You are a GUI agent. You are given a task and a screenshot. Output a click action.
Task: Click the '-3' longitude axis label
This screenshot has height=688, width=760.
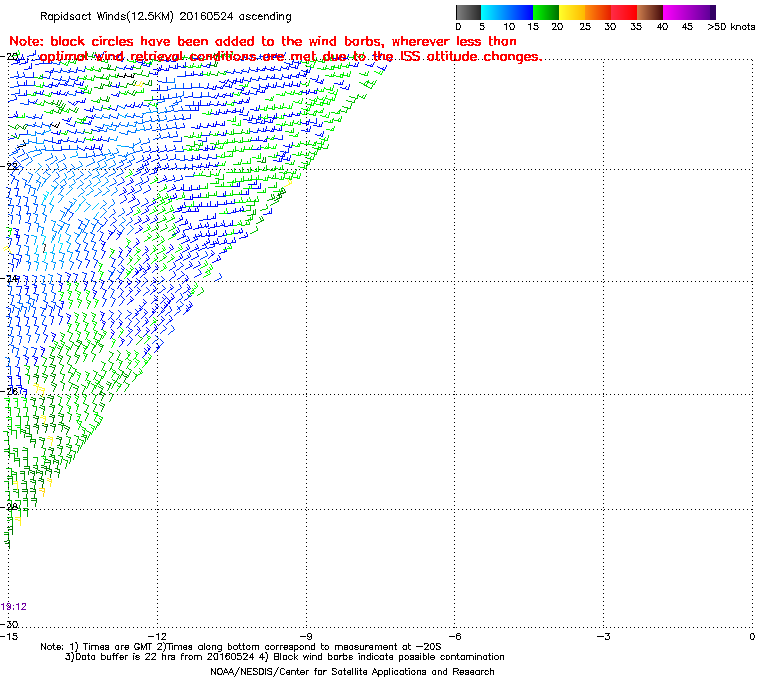[603, 637]
